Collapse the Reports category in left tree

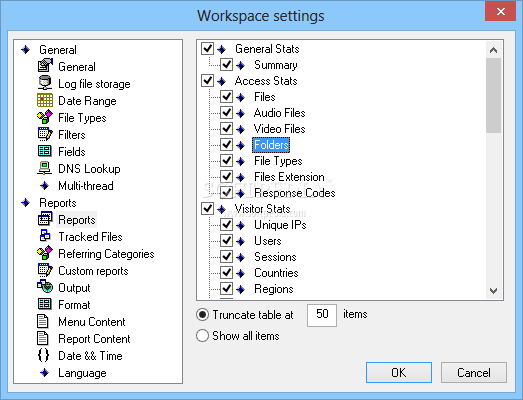pyautogui.click(x=26, y=203)
